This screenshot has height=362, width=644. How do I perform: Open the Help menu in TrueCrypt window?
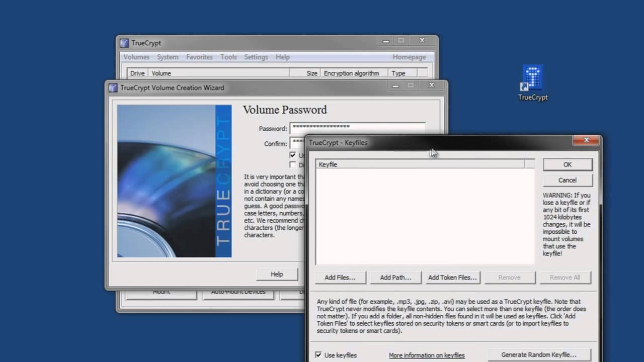pos(283,57)
